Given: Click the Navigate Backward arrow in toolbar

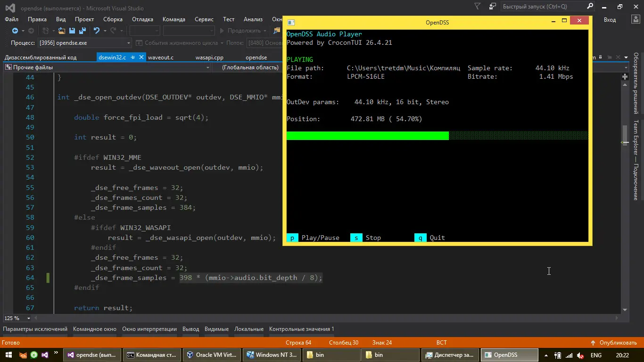Looking at the screenshot, I should coord(15,31).
